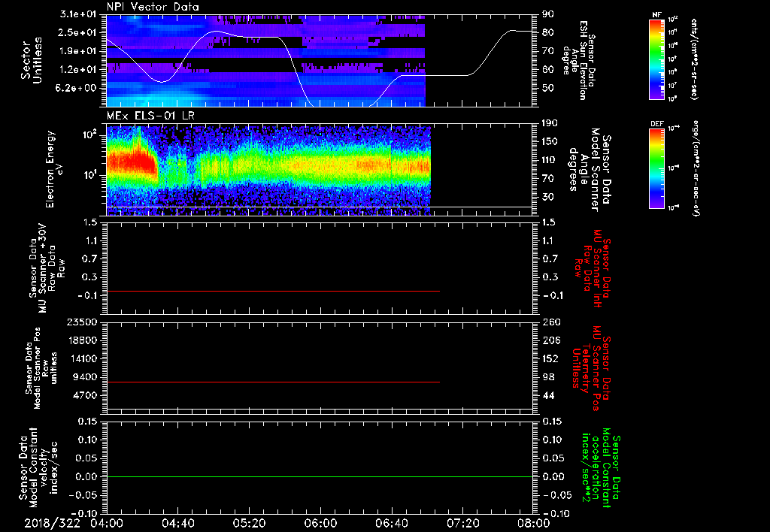Click the NPI sector spectrogram plot
Viewport: 770px width, 532px height.
265,60
